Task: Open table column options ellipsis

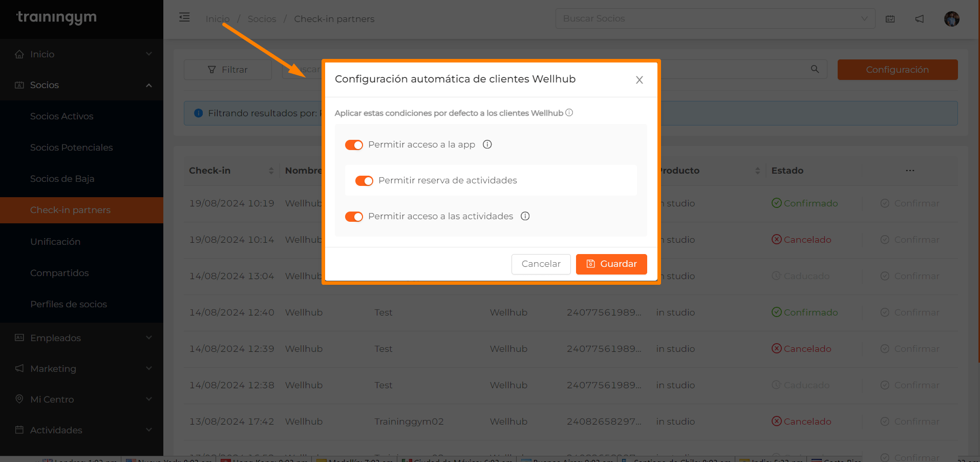Action: click(910, 171)
